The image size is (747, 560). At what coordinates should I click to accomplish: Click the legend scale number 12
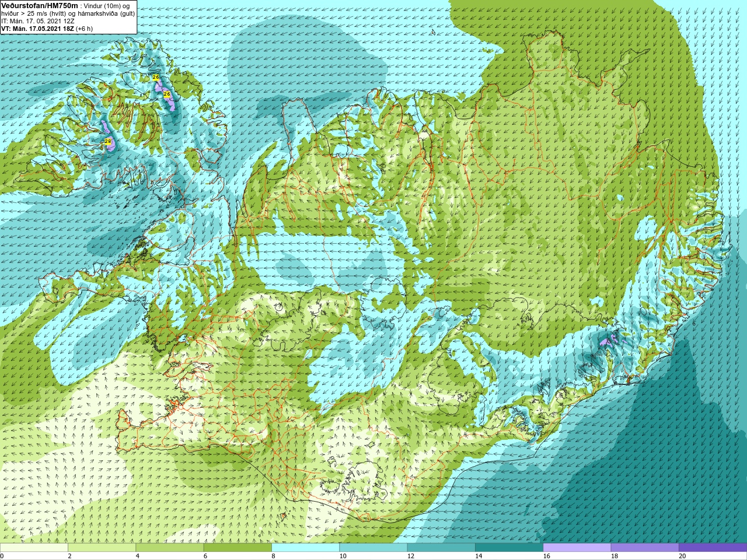411,556
